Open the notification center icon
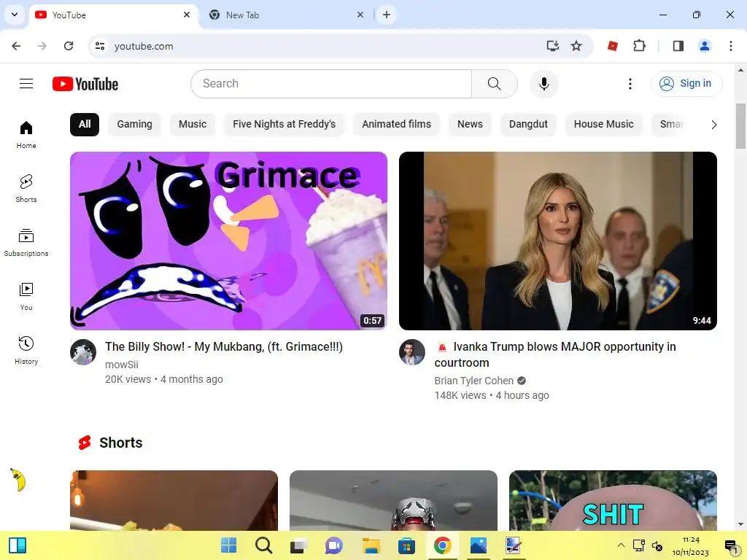Viewport: 747px width, 560px height. pyautogui.click(x=731, y=545)
